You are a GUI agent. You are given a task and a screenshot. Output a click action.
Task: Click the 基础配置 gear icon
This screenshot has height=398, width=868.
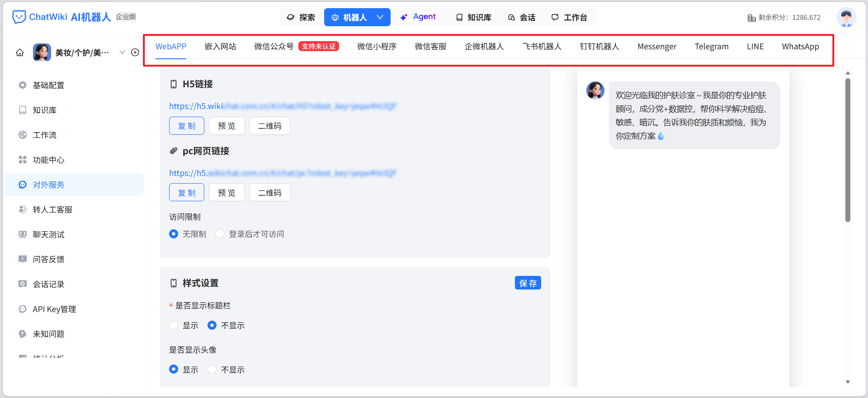coord(23,85)
